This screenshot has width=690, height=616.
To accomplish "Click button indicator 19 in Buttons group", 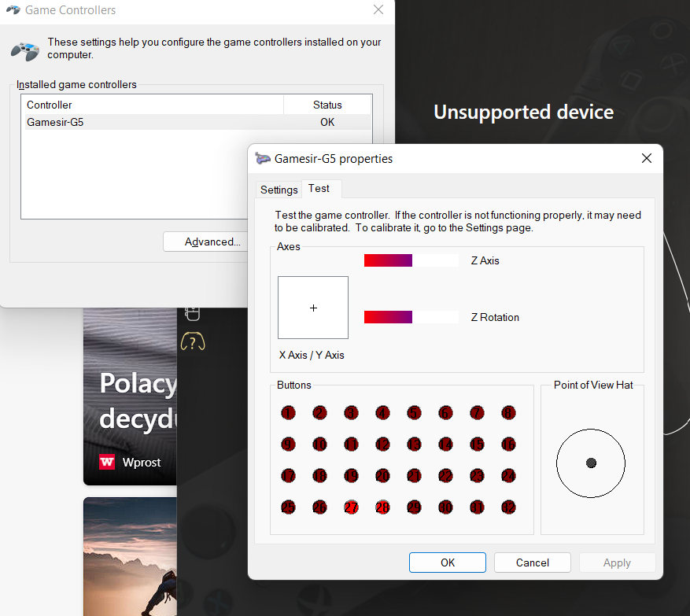I will click(351, 476).
